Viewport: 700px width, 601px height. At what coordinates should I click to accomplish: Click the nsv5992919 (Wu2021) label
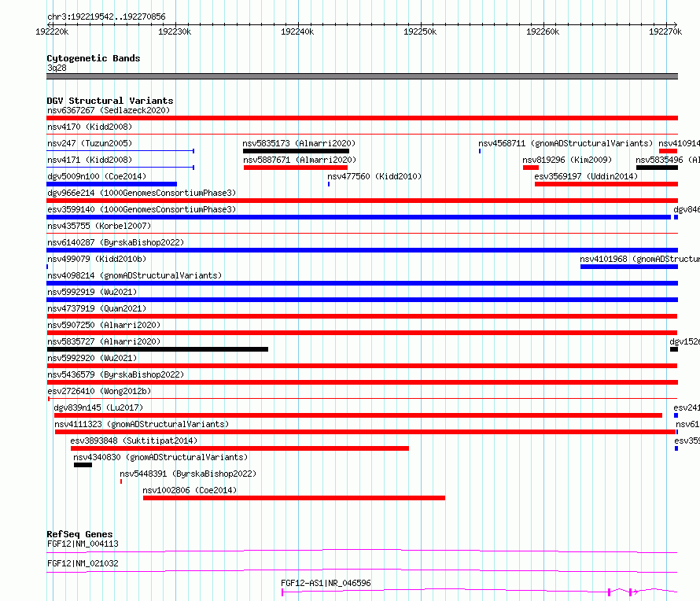tap(92, 292)
